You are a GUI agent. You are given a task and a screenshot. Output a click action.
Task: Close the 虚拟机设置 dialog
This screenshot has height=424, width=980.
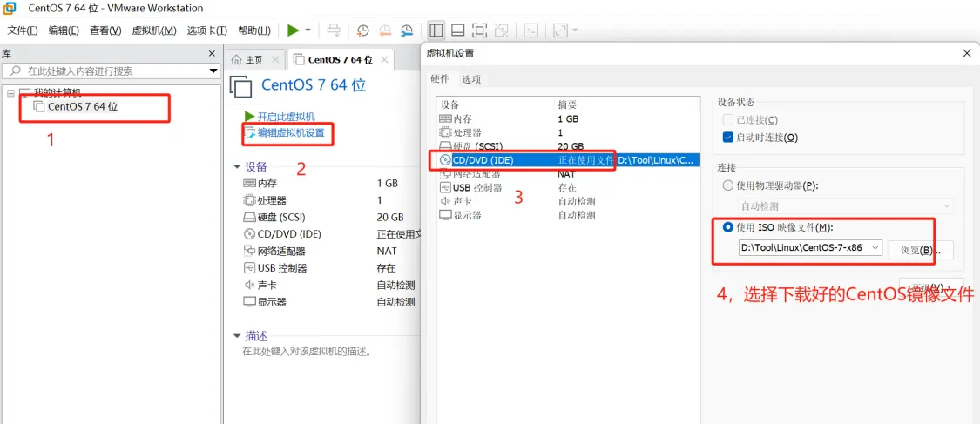(966, 54)
